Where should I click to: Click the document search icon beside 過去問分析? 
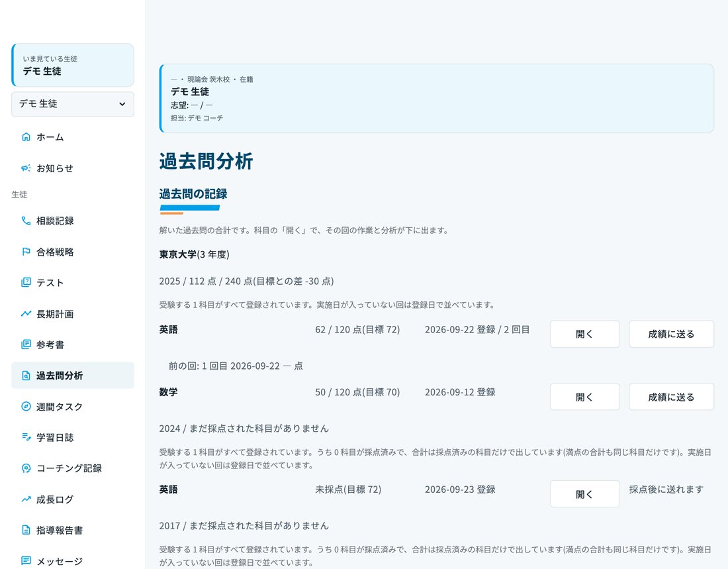pos(26,375)
